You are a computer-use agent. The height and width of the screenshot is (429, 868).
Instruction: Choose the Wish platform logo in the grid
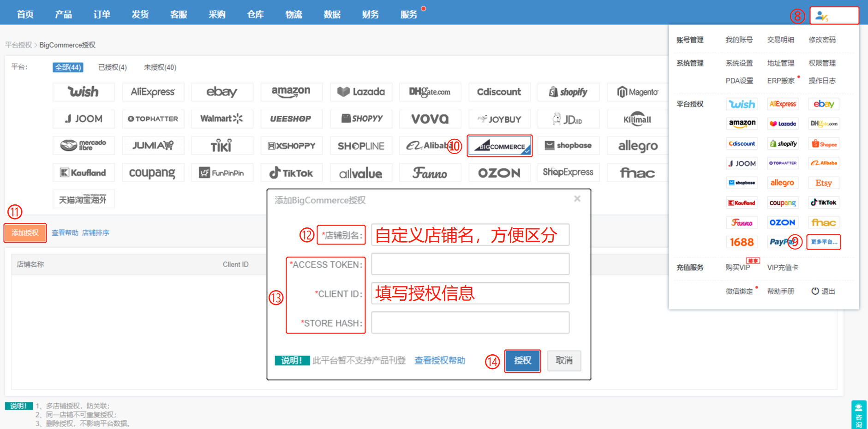click(84, 92)
